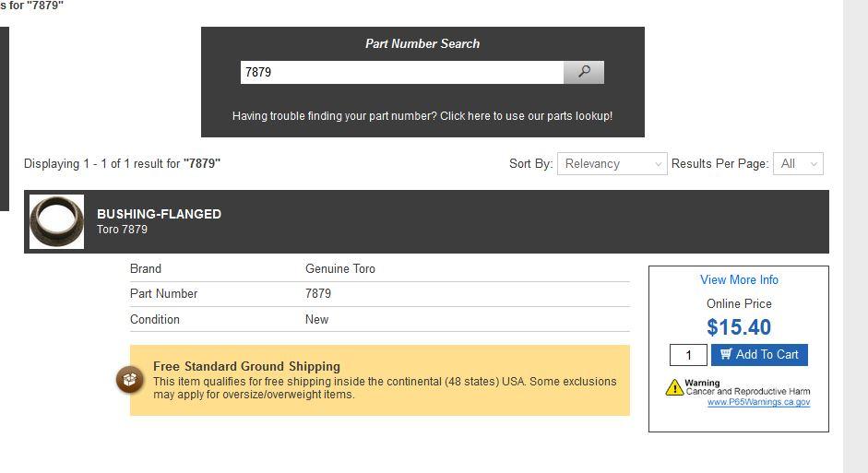The height and width of the screenshot is (473, 868).
Task: Add the bushing to the cart
Action: pyautogui.click(x=759, y=355)
